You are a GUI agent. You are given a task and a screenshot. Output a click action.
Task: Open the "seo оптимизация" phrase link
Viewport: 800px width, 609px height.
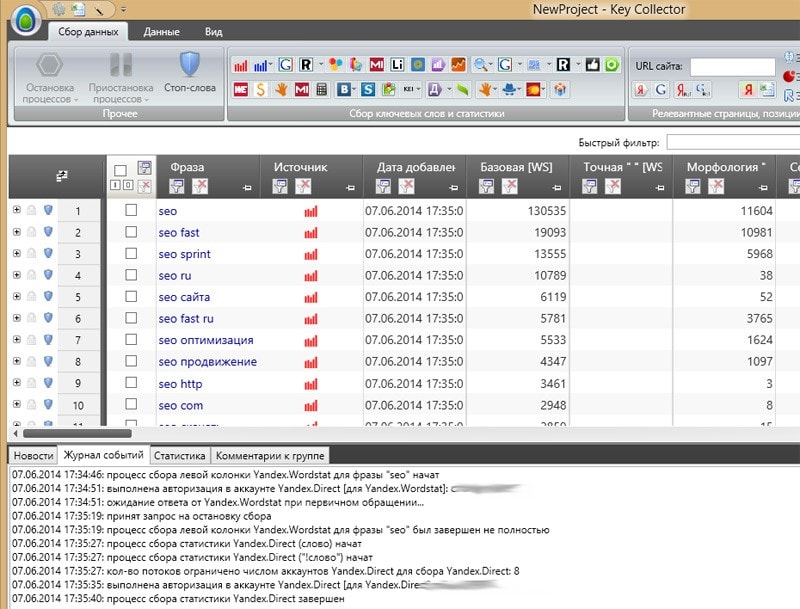[205, 340]
